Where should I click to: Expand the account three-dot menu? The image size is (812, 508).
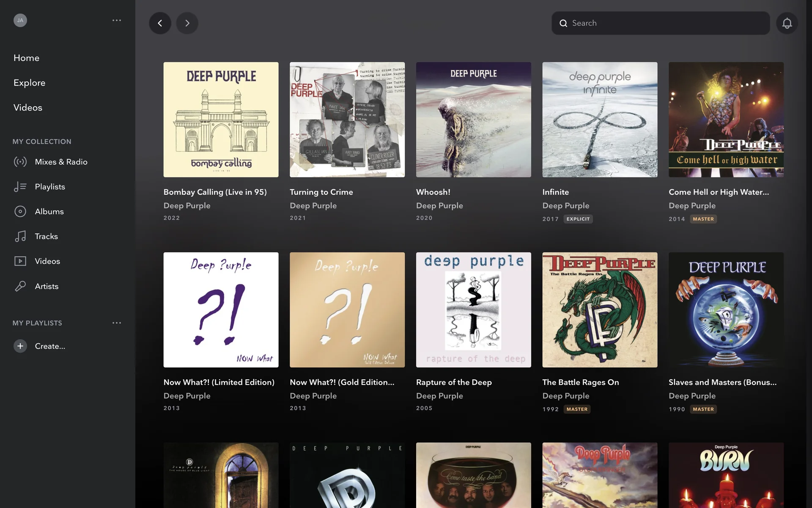coord(117,20)
